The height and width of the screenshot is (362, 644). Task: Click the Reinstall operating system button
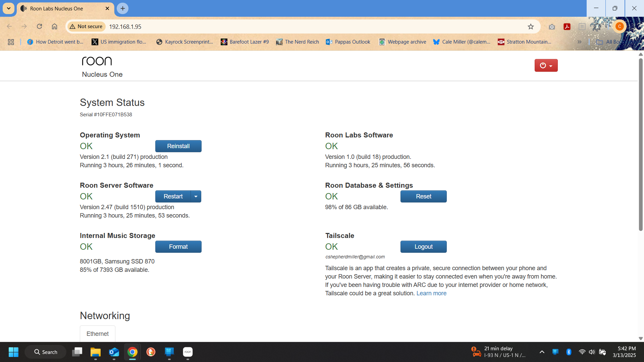(178, 146)
